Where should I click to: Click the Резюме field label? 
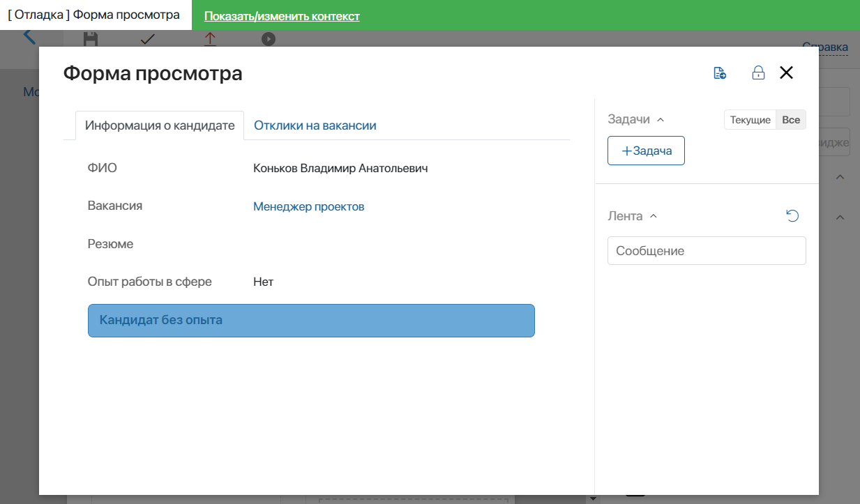pos(110,244)
